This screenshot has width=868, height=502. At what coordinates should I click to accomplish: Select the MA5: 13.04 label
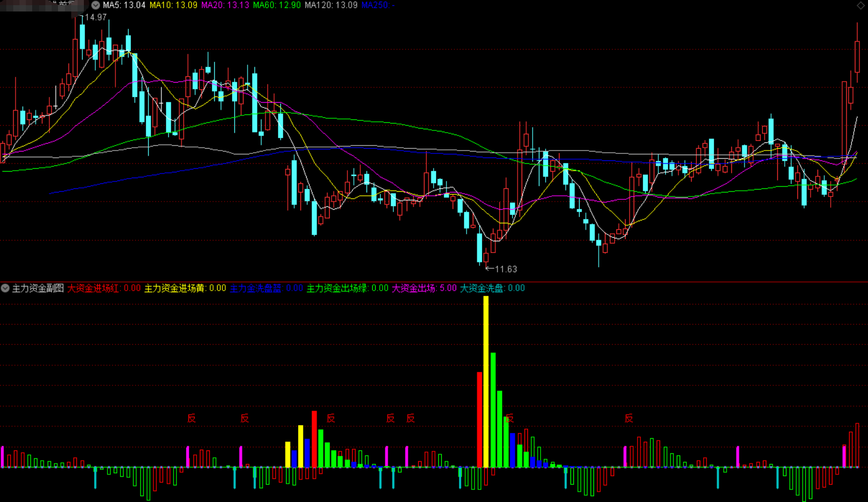coord(124,5)
